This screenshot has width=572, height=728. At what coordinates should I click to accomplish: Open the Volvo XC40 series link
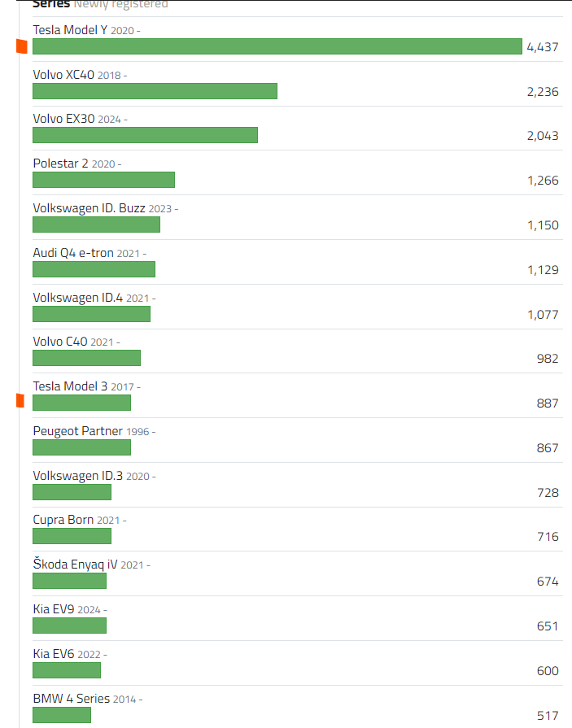[63, 75]
